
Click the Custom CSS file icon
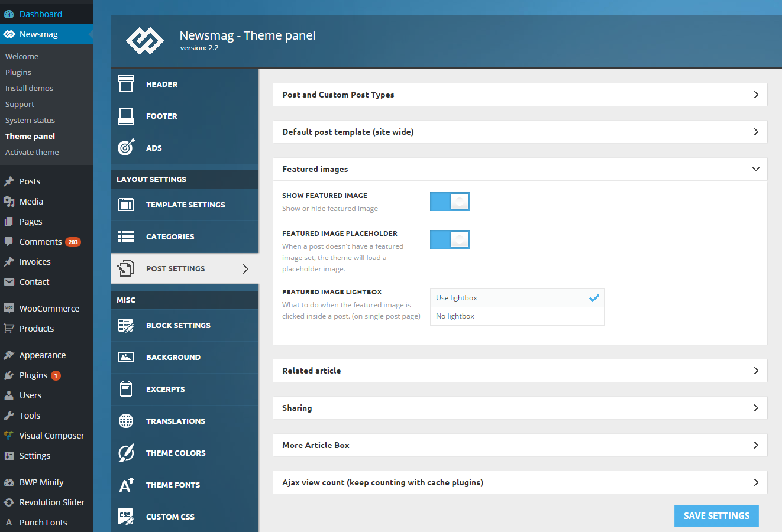pos(126,517)
